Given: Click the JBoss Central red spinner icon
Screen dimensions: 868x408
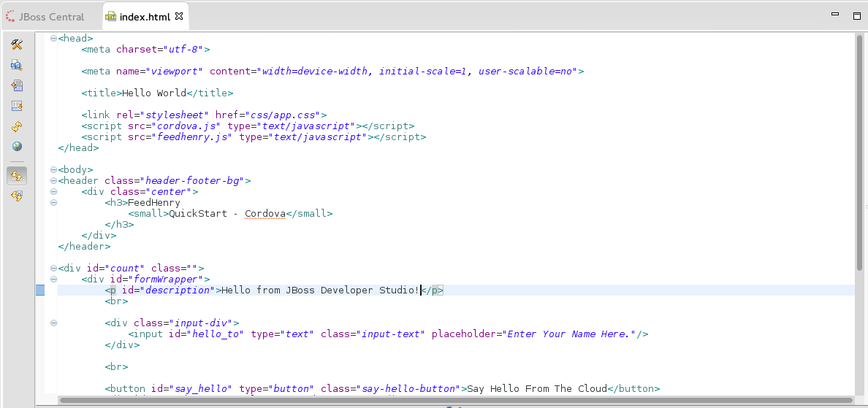Looking at the screenshot, I should coord(10,17).
